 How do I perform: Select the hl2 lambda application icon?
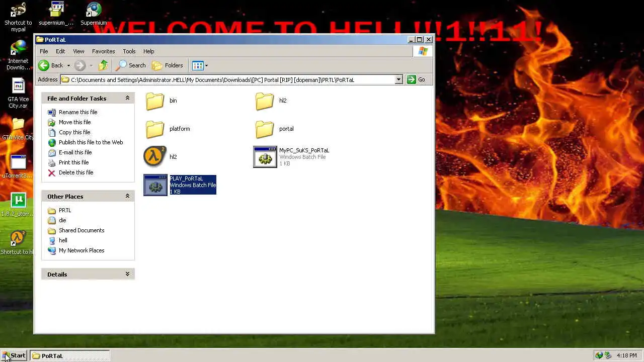[x=154, y=157]
